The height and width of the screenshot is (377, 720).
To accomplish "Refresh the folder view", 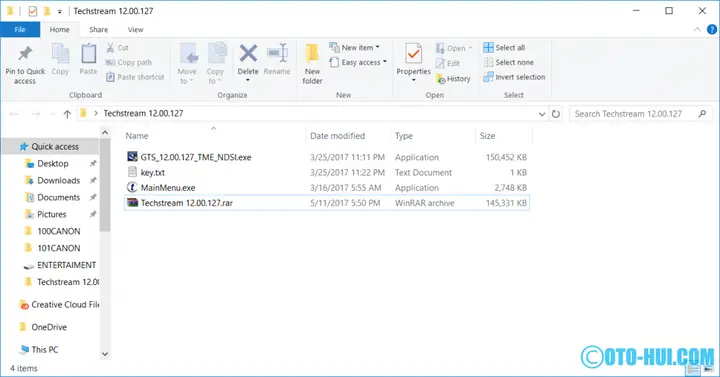I will point(556,114).
